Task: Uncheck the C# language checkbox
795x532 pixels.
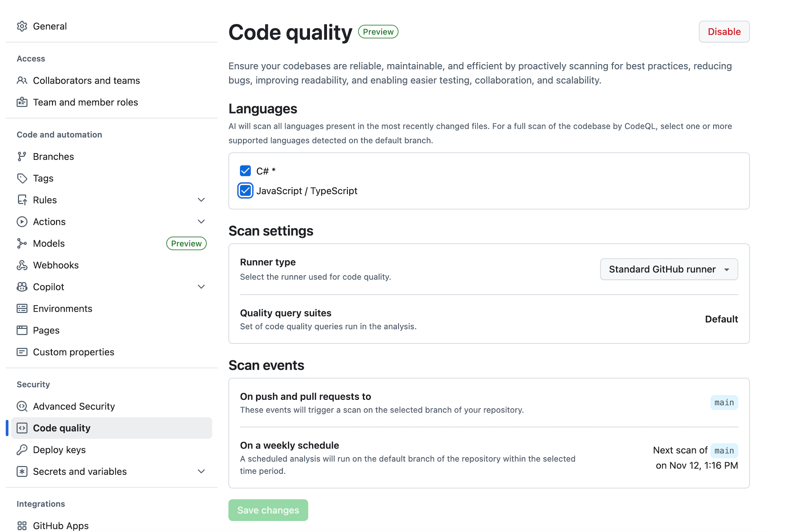Action: [245, 170]
